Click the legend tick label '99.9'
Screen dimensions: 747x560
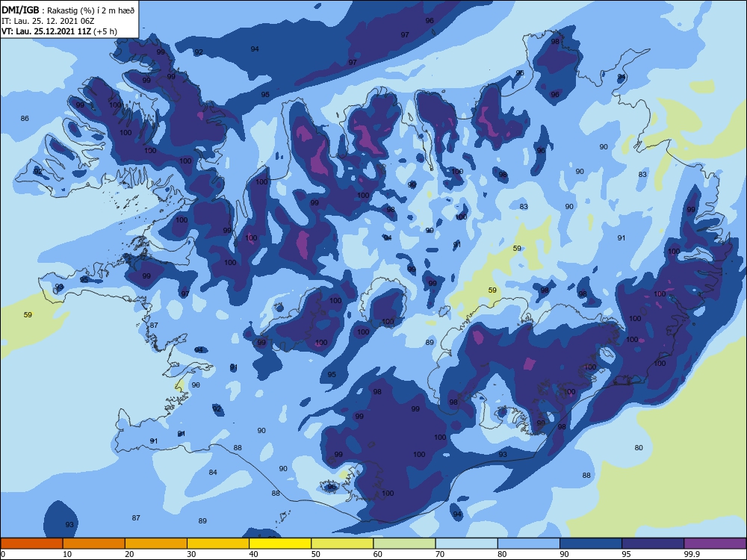[692, 554]
